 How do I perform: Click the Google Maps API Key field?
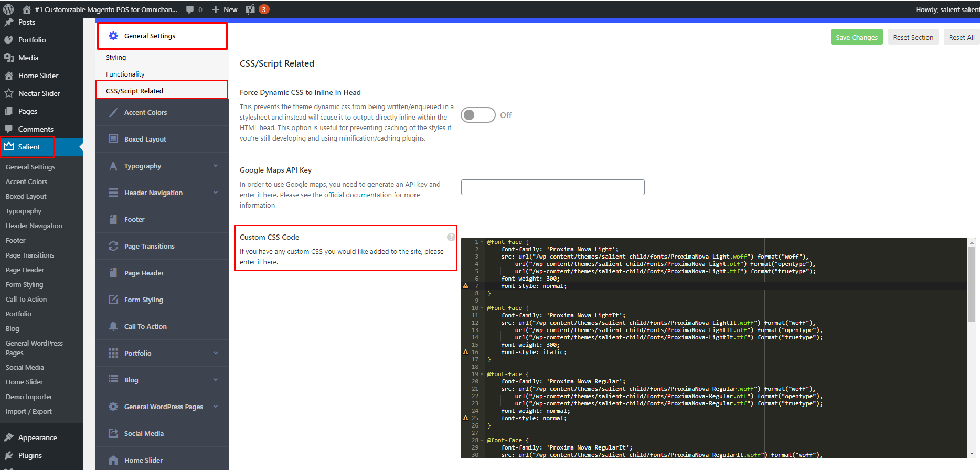(552, 187)
